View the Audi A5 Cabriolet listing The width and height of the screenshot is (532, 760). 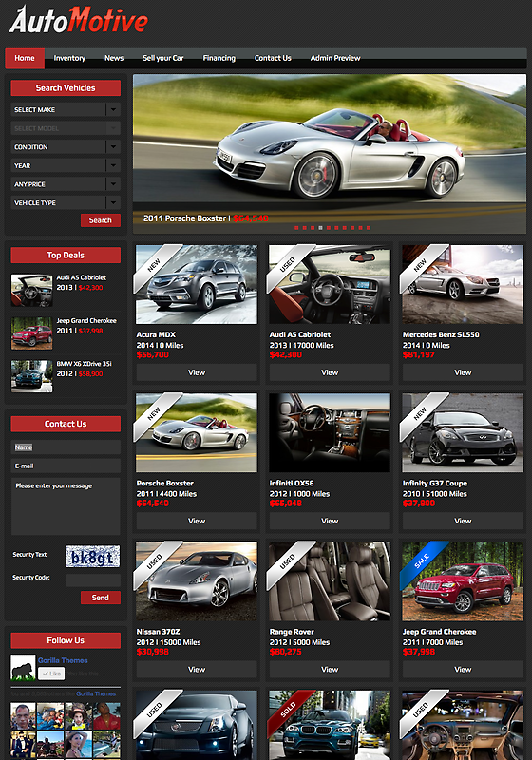coord(330,372)
